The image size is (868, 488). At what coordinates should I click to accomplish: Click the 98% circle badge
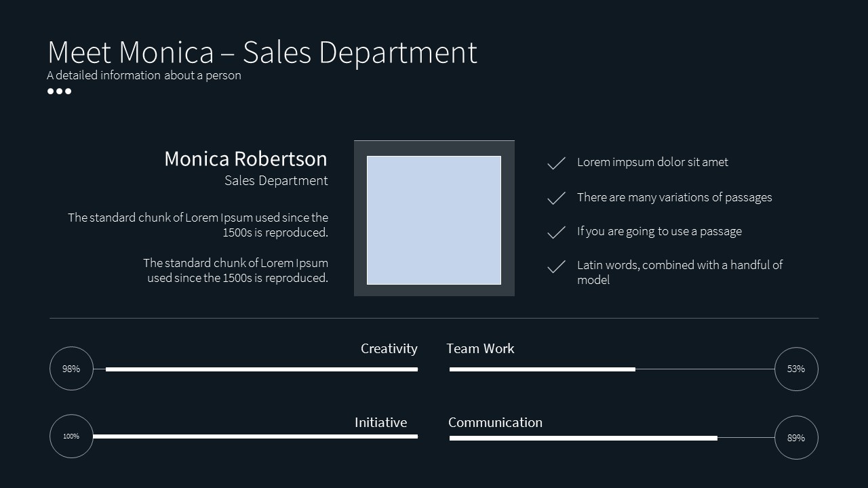click(x=71, y=369)
